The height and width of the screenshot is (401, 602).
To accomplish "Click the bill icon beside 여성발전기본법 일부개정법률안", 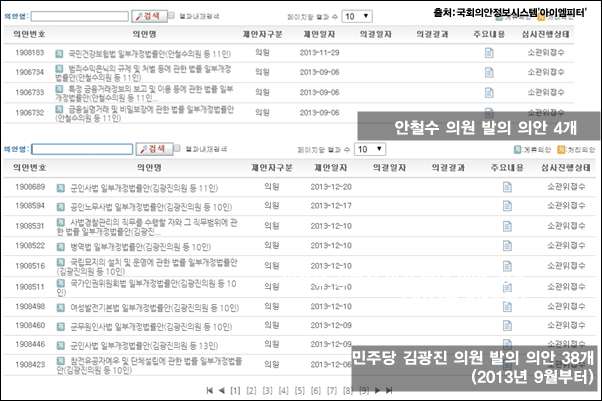I will (x=61, y=308).
